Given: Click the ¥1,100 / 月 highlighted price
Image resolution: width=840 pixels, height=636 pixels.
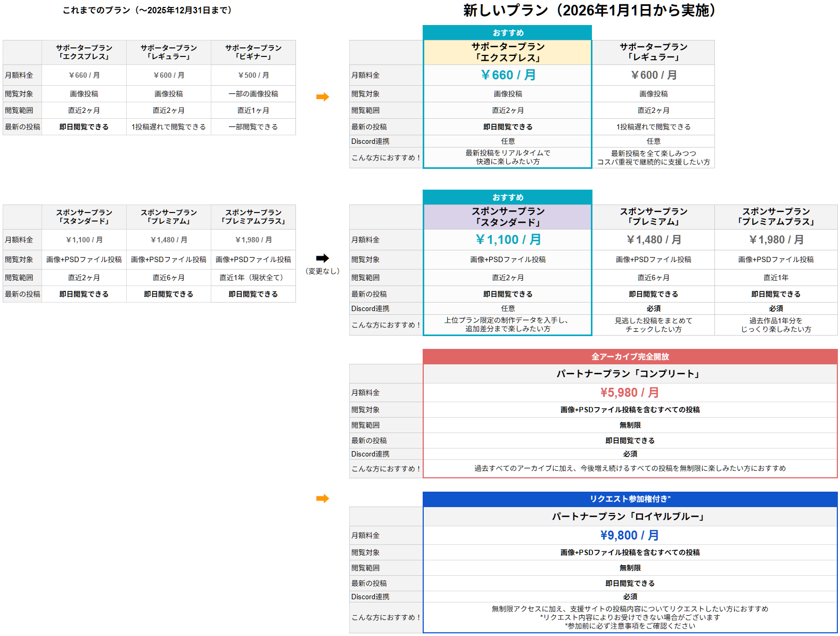Looking at the screenshot, I should (x=508, y=240).
